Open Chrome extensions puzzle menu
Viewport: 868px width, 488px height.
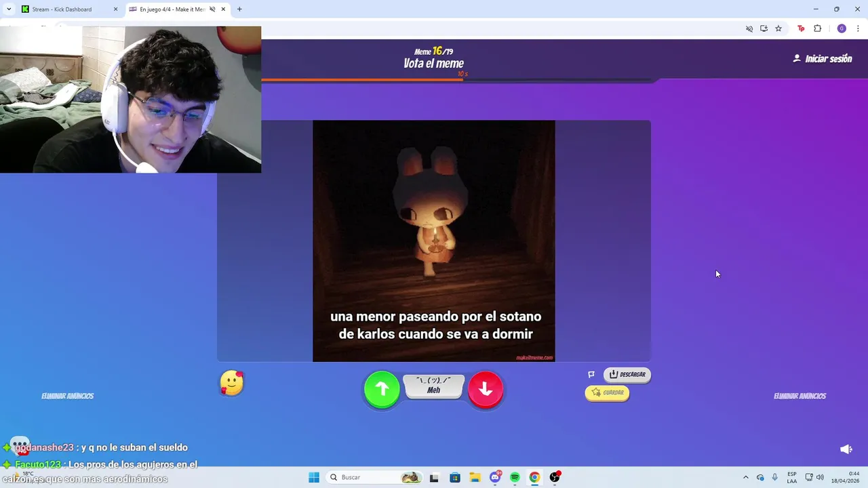[x=817, y=28]
